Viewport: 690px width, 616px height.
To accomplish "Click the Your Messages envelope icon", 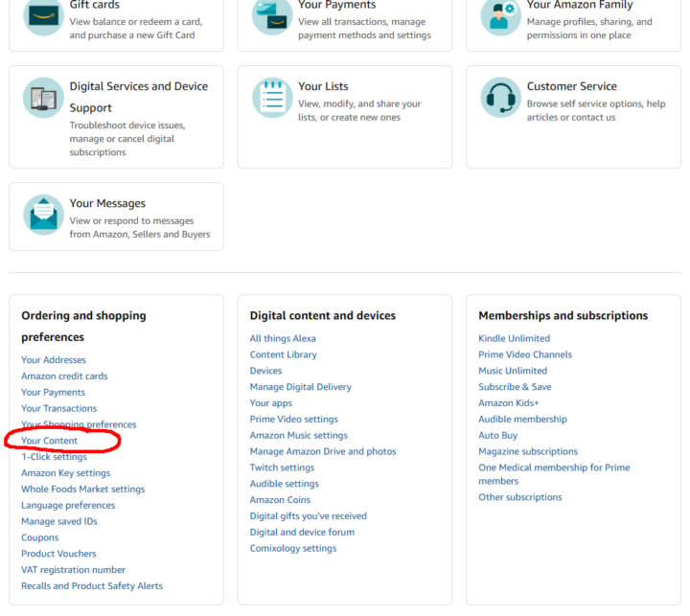I will point(42,215).
